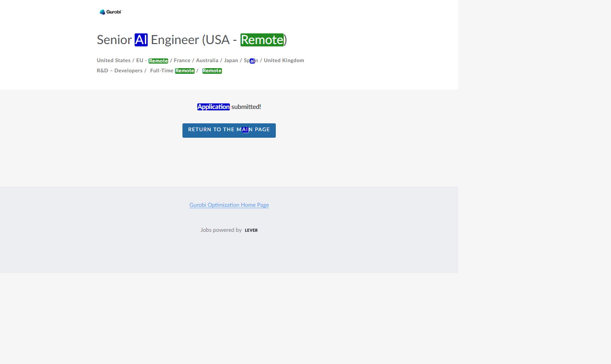Image resolution: width=611 pixels, height=364 pixels.
Task: Click the Lever logo in the footer
Action: point(251,230)
